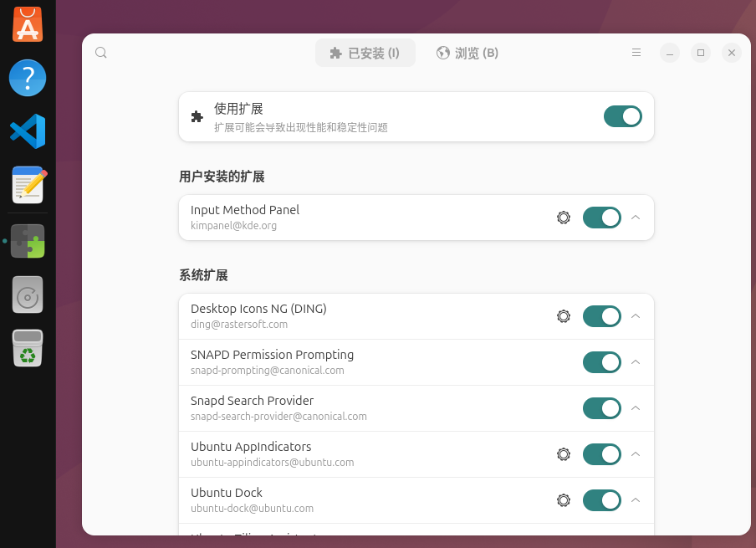This screenshot has height=548, width=756.
Task: Expand details for Input Method Panel
Action: pyautogui.click(x=636, y=218)
